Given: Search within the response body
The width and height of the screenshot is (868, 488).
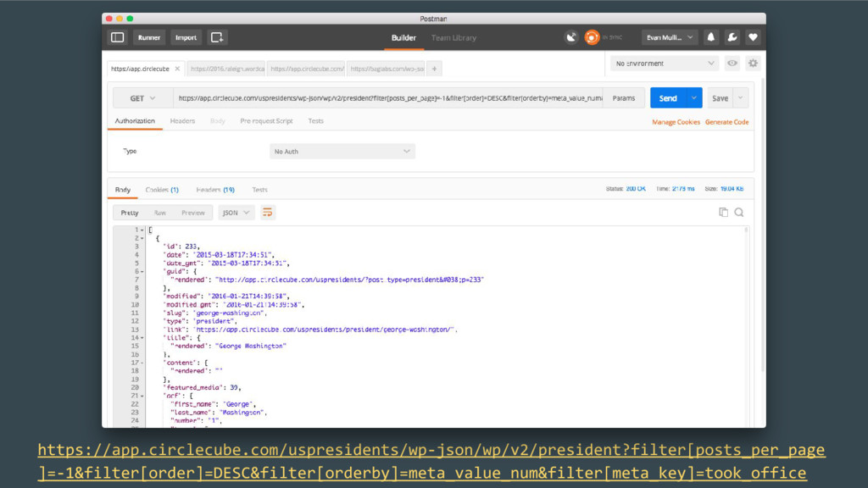Looking at the screenshot, I should [x=739, y=213].
